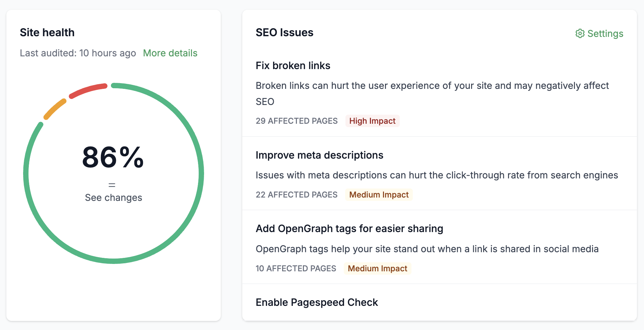The width and height of the screenshot is (644, 330).
Task: Open the Settings link in SEO Issues
Action: click(x=599, y=34)
